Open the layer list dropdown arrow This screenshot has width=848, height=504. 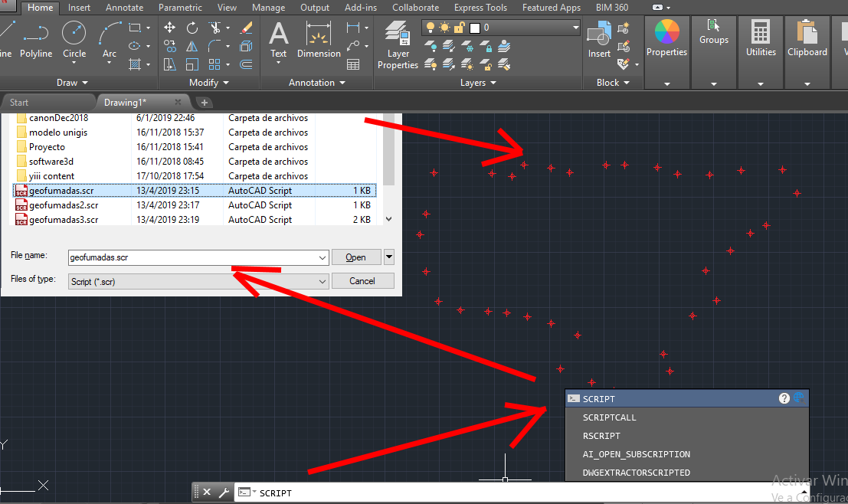point(575,28)
